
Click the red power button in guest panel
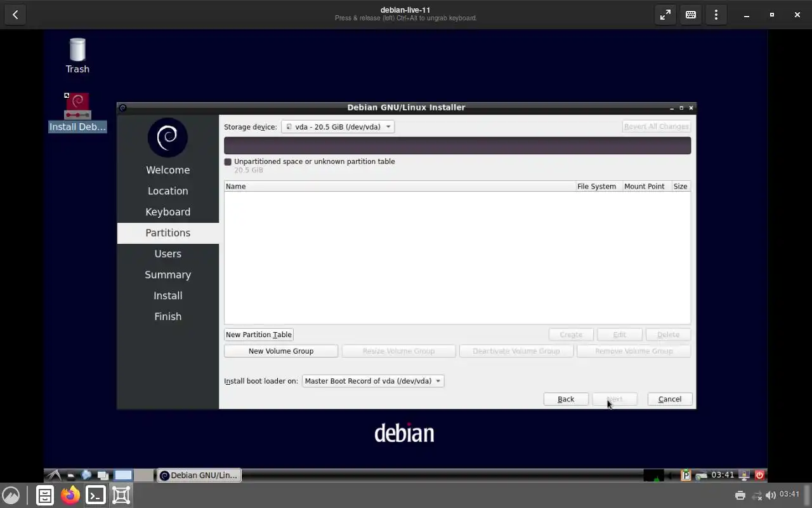click(759, 475)
